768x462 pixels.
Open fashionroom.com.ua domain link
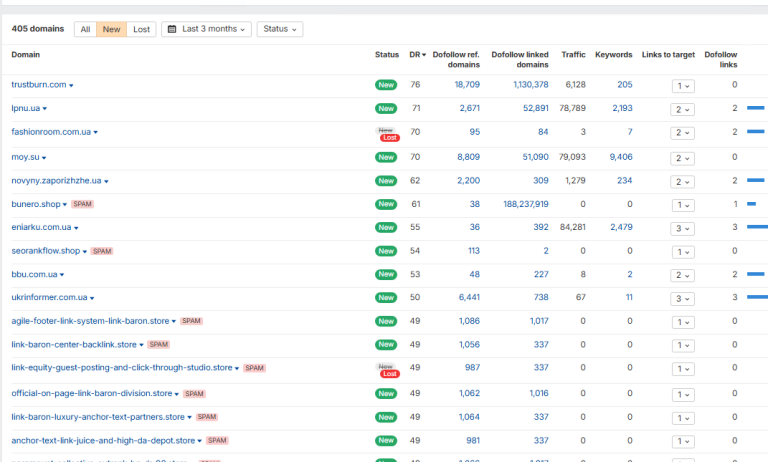(51, 132)
